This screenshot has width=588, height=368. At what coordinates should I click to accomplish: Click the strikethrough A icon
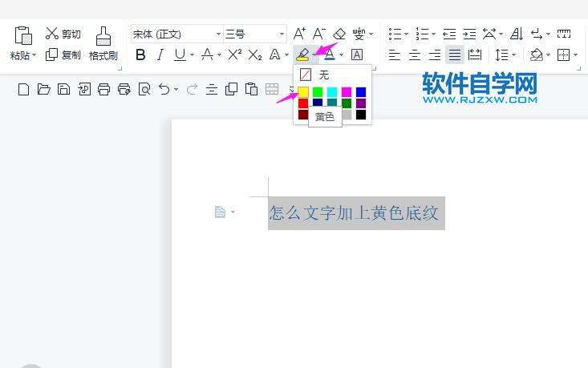[x=207, y=55]
